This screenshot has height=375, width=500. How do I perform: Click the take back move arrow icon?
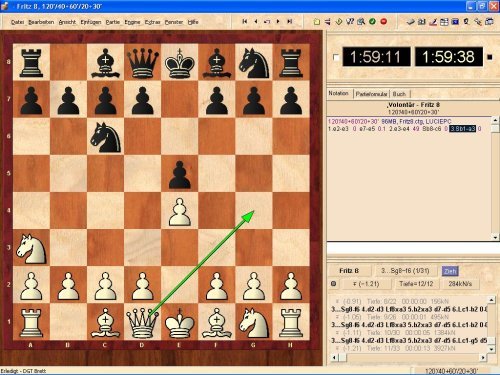[267, 21]
